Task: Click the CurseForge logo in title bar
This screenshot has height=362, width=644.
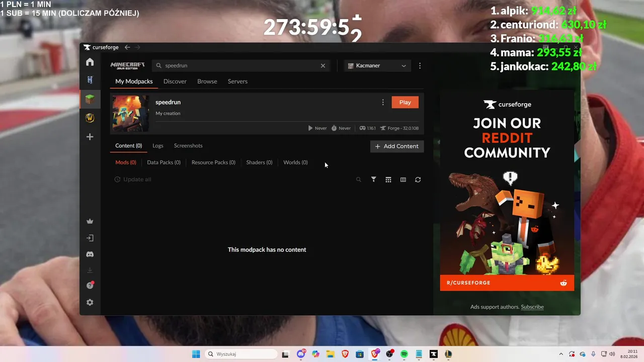Action: (x=101, y=47)
